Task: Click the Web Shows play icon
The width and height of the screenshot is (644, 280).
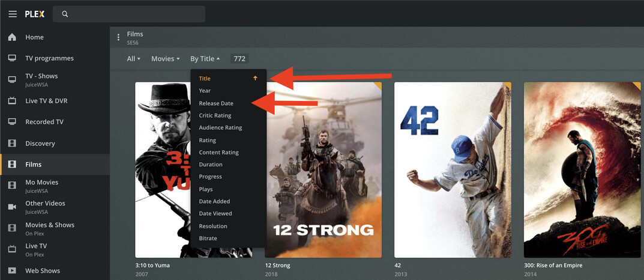Action: [x=13, y=270]
